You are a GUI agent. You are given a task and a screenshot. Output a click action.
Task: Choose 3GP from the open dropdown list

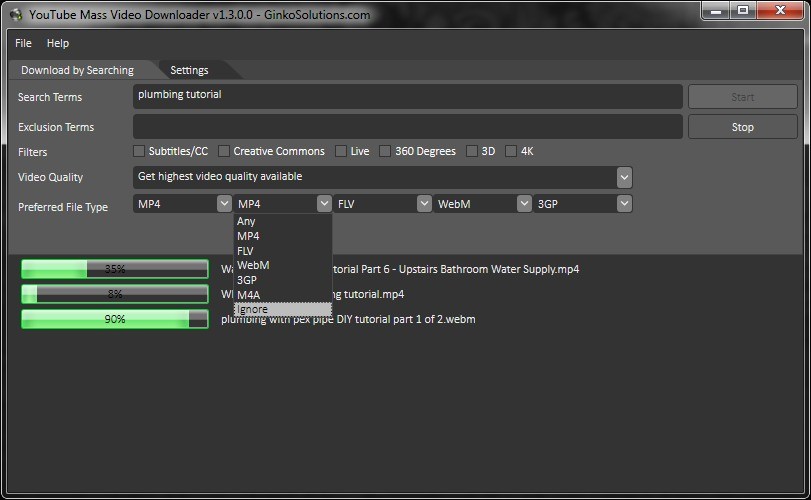[283, 280]
